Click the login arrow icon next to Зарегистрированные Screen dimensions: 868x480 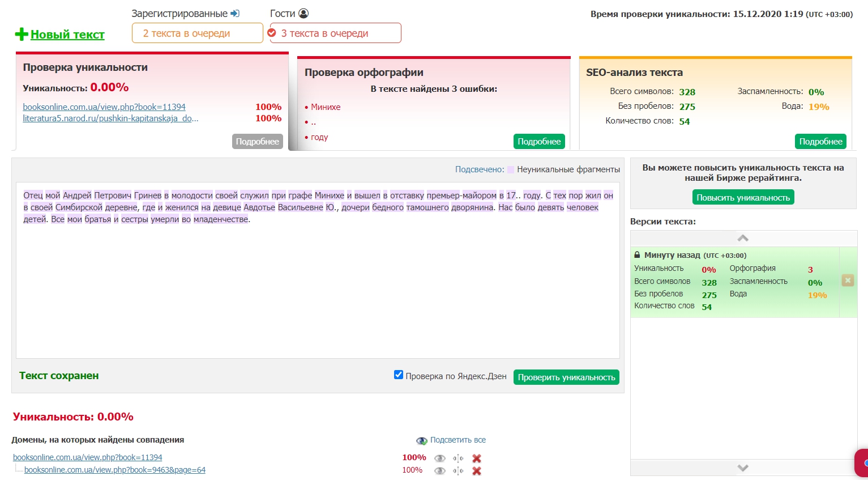235,14
